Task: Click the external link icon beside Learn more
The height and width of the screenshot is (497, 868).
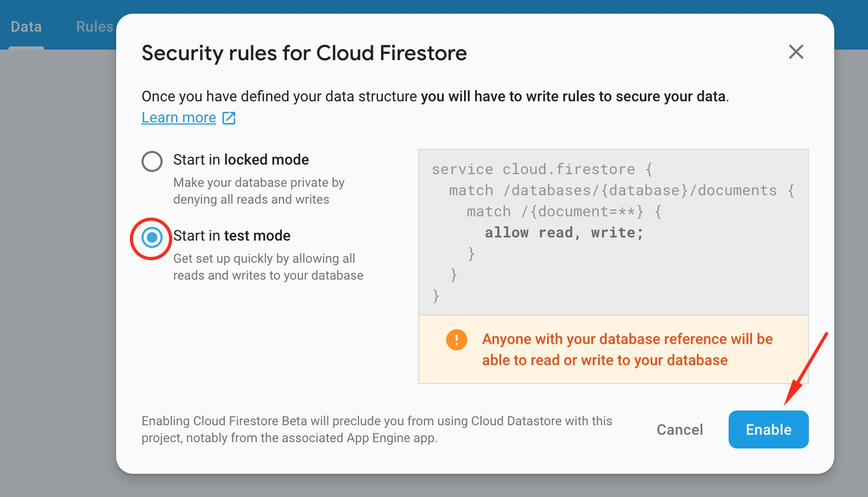Action: (229, 118)
